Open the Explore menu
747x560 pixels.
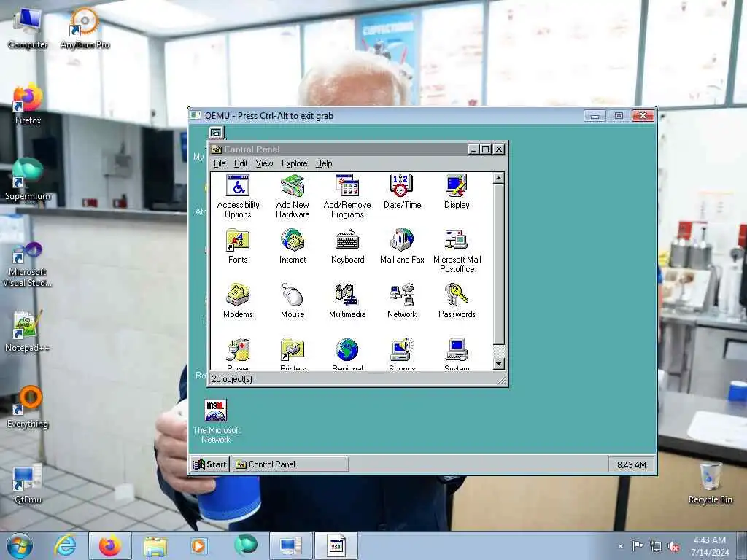[295, 163]
